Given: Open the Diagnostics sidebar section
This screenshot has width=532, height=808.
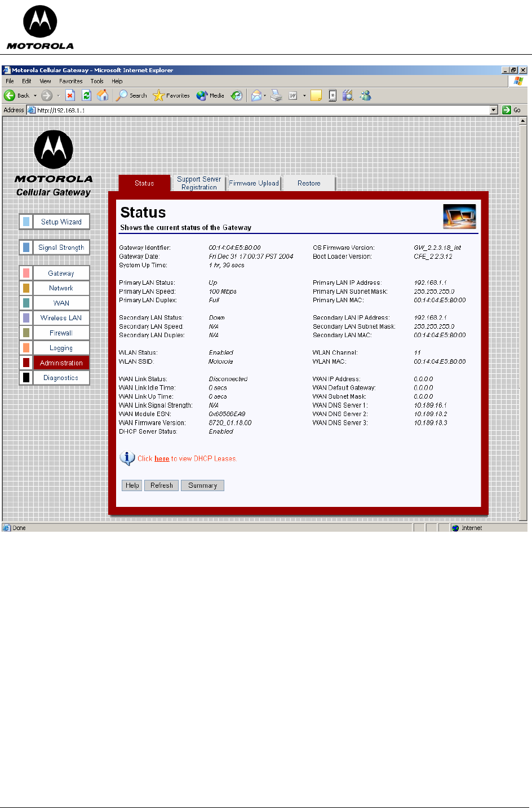Looking at the screenshot, I should click(61, 378).
